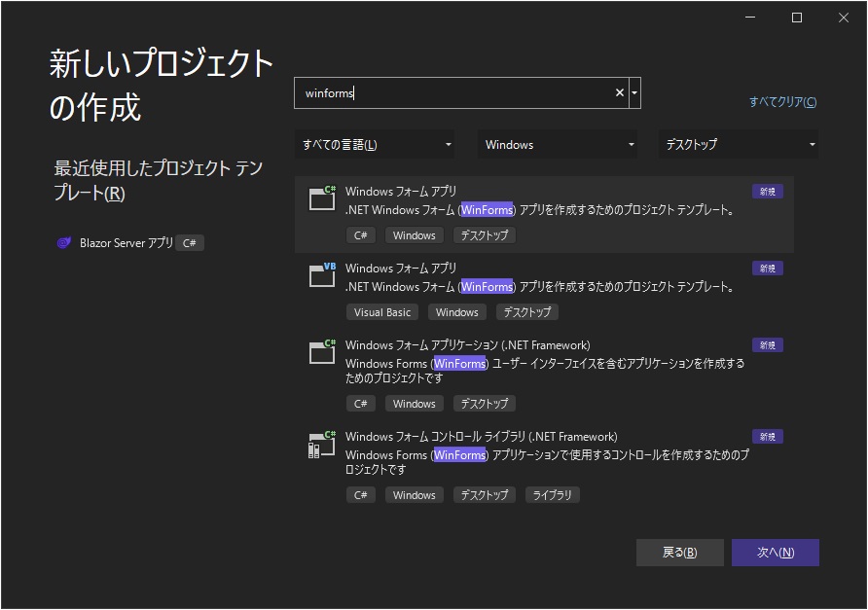
Task: Clear the search box with the X icon
Action: pyautogui.click(x=620, y=93)
